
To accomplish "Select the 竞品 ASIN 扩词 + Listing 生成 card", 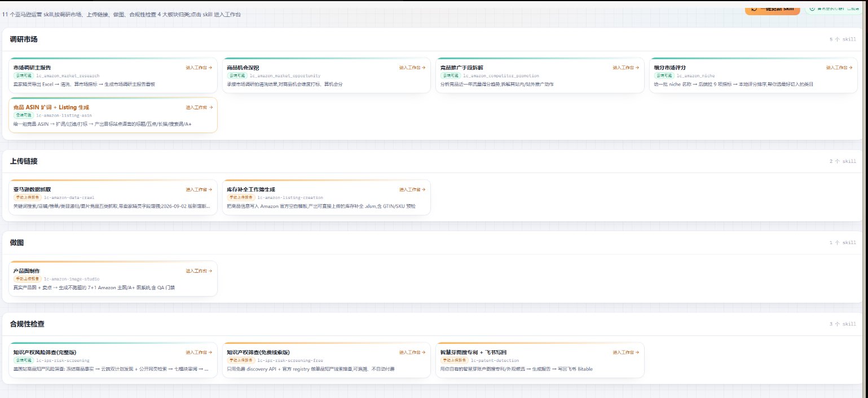I will coord(113,115).
